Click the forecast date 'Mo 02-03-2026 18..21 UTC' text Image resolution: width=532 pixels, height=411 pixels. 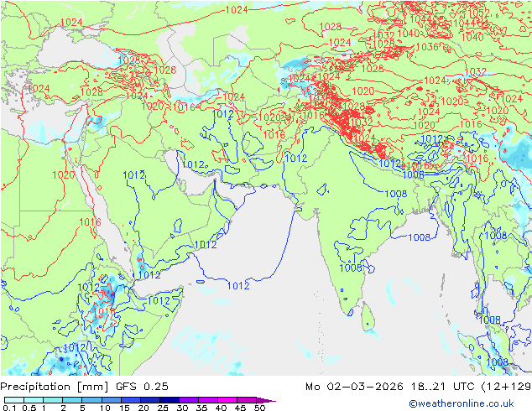pyautogui.click(x=392, y=387)
